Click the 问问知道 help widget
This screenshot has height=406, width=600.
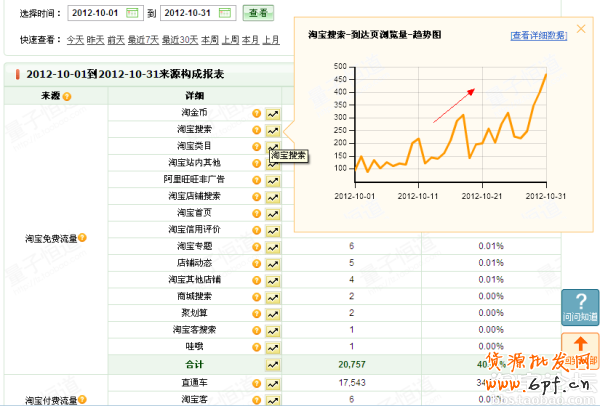click(580, 308)
